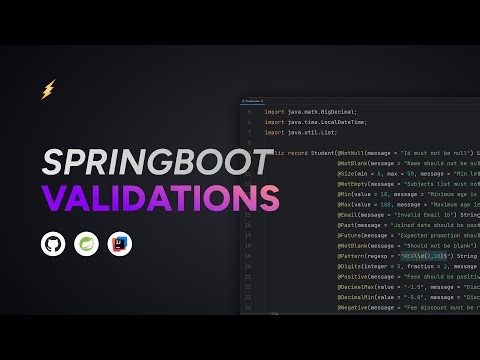Click the @Past Joined date line
This screenshot has height=360, width=480.
coord(409,225)
